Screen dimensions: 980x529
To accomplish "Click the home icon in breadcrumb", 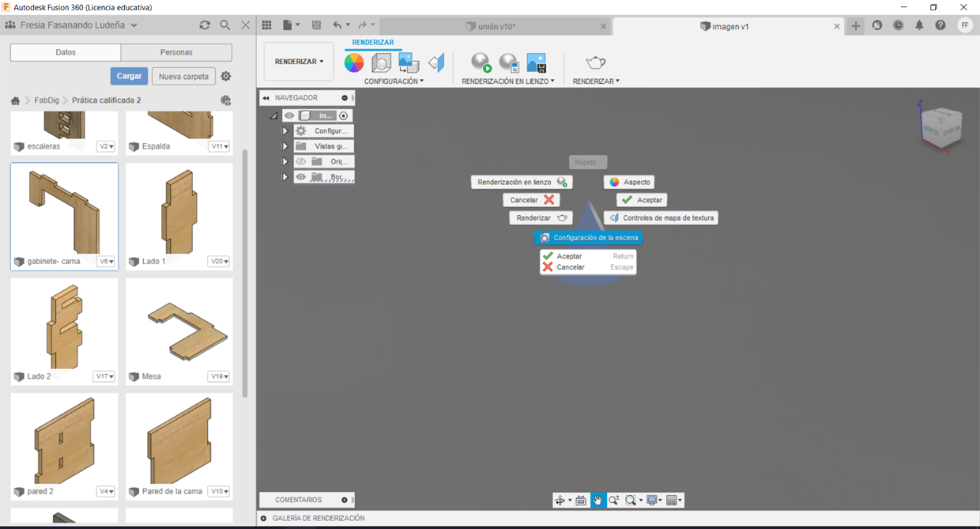I will coord(15,100).
